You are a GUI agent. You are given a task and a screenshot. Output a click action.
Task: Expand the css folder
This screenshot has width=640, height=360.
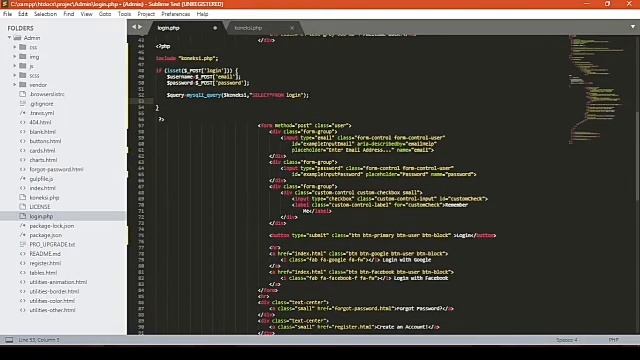coord(15,47)
